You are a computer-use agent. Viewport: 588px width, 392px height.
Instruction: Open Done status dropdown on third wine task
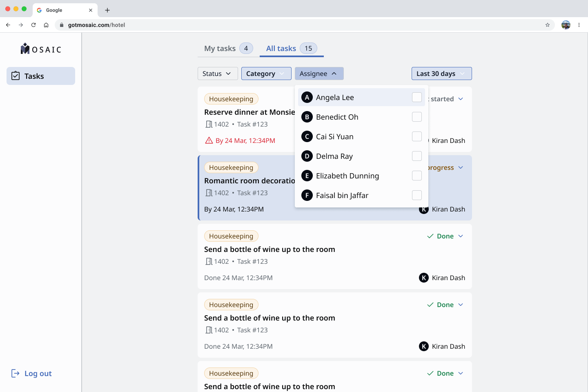pyautogui.click(x=445, y=373)
